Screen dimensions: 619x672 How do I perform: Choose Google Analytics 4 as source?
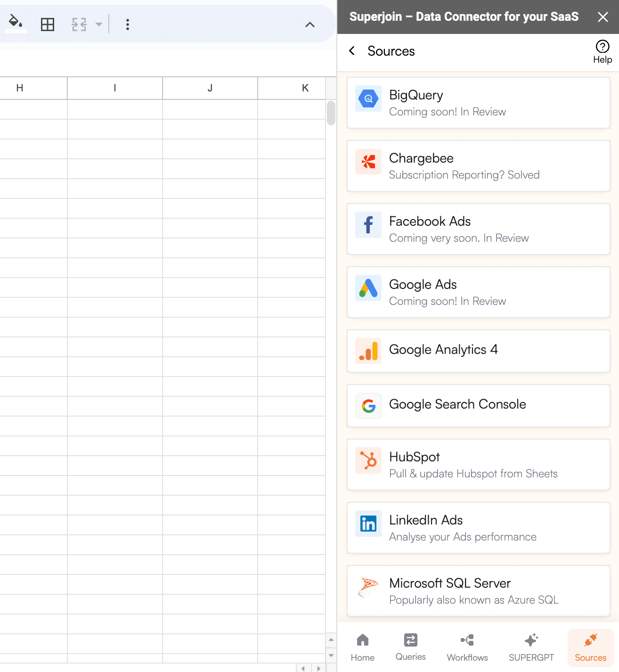479,351
